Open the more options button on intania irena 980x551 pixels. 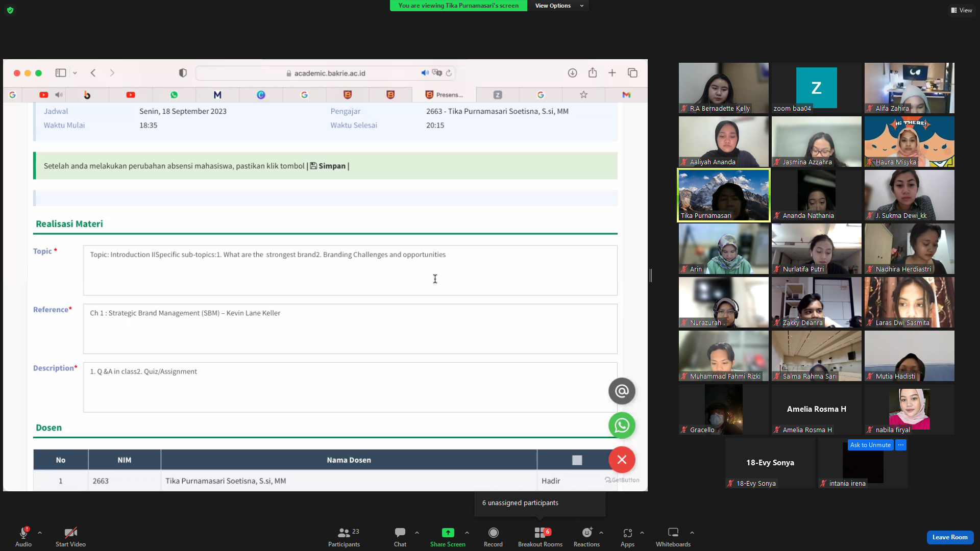[901, 445]
